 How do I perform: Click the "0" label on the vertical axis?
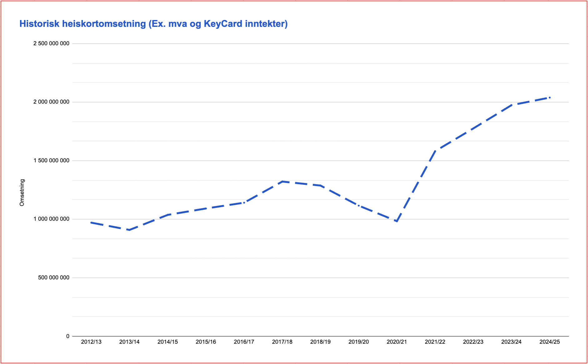[68, 336]
